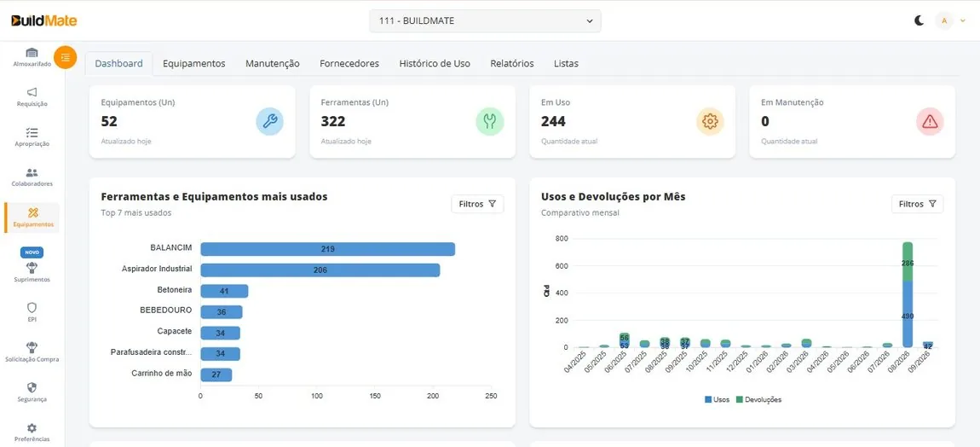The image size is (980, 447).
Task: Click the tools icon on the Ferramentas card
Action: pos(489,121)
